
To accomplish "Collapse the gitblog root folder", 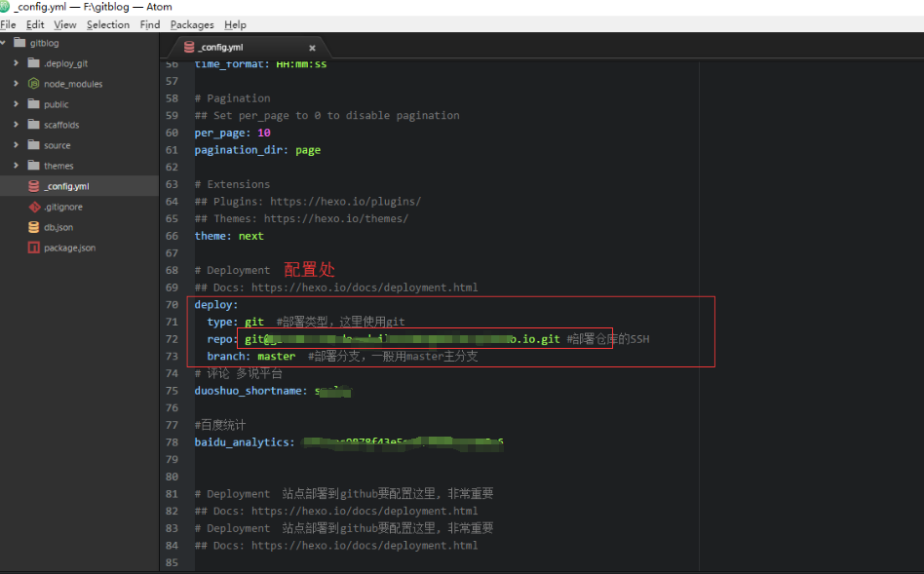I will click(3, 43).
